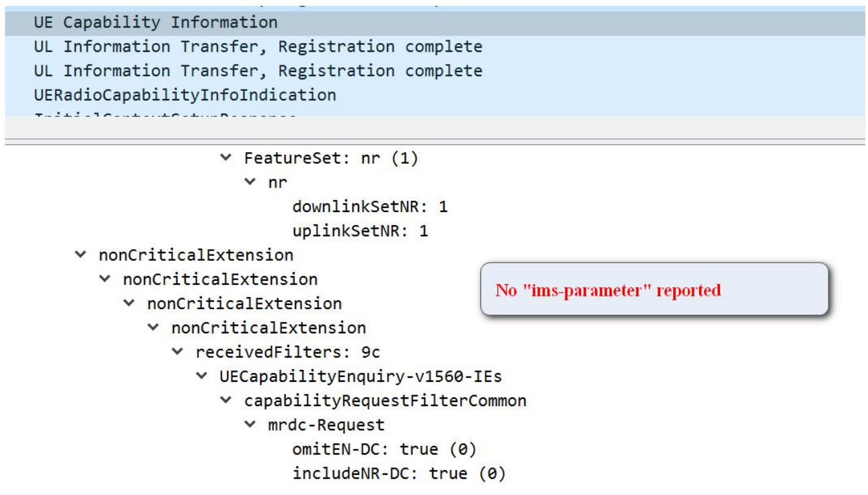Image resolution: width=868 pixels, height=495 pixels.
Task: Select the downlinkSetNR: 1 field
Action: point(369,207)
